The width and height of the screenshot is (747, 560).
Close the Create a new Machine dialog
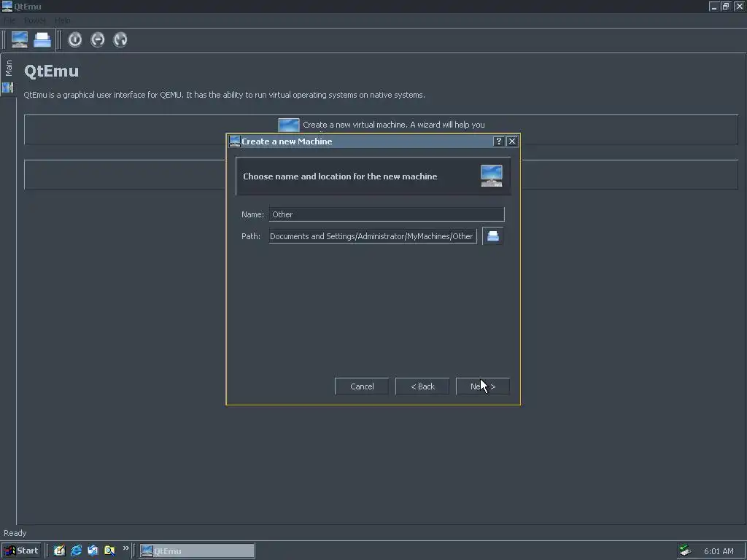(x=512, y=141)
